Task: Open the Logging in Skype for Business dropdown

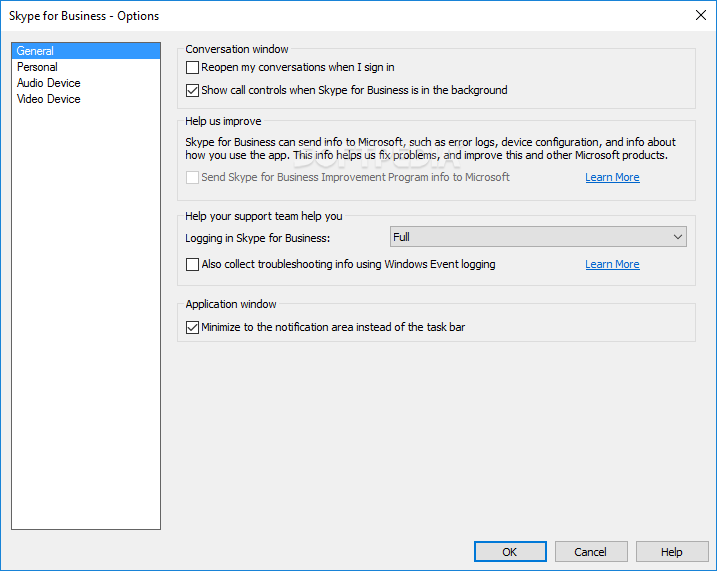Action: tap(538, 237)
